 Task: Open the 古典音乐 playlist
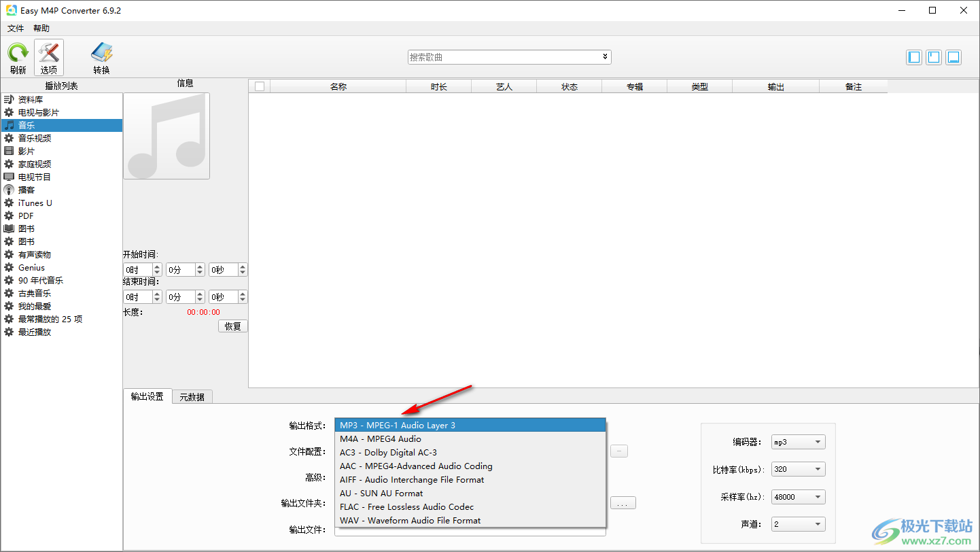[61, 293]
